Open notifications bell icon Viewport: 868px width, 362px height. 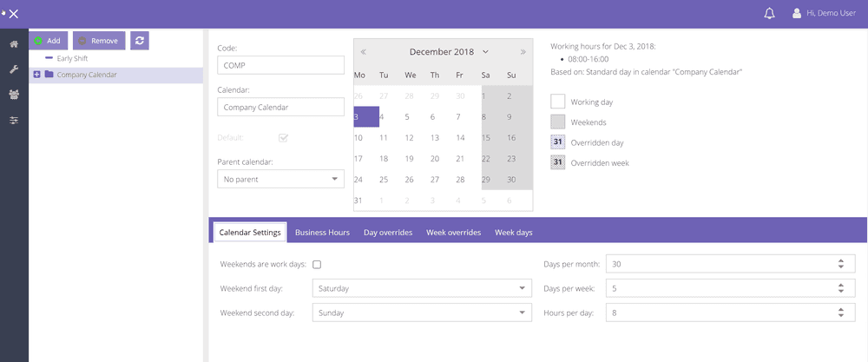[769, 14]
